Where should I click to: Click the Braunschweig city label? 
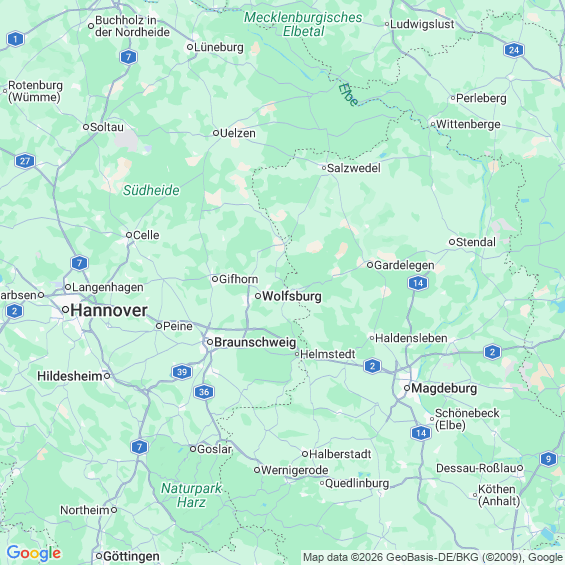255,342
